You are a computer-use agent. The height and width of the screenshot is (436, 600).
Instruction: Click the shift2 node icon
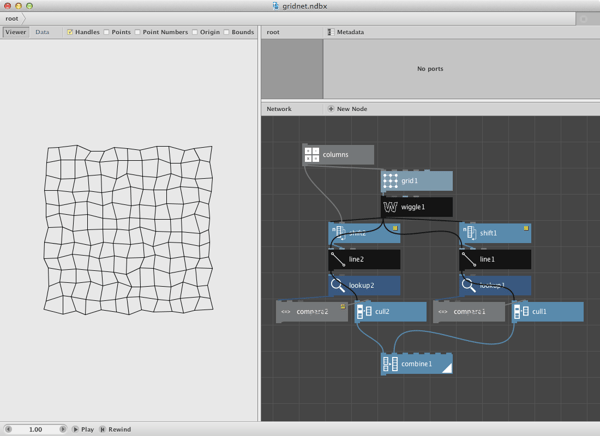coord(338,233)
